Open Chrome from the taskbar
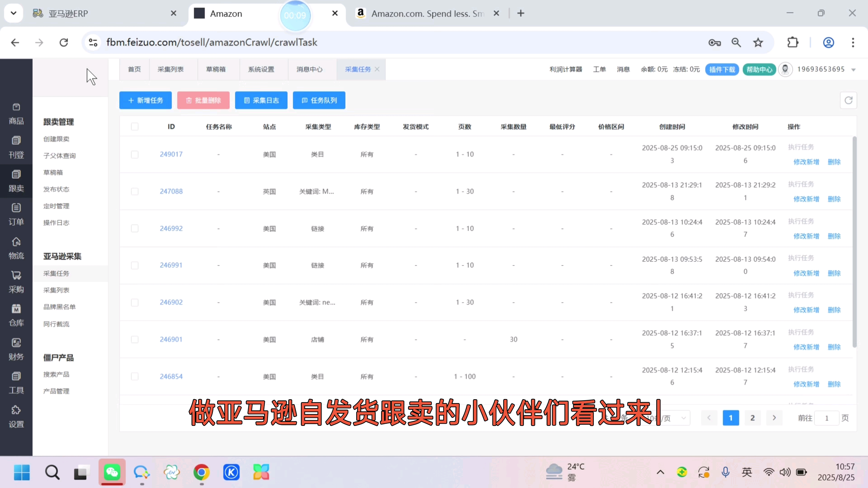The image size is (868, 488). coord(201,472)
